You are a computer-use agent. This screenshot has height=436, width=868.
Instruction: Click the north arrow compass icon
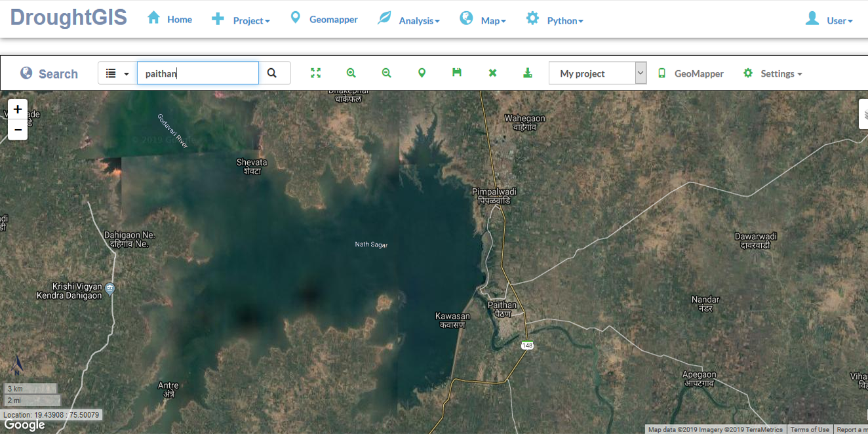pyautogui.click(x=18, y=364)
